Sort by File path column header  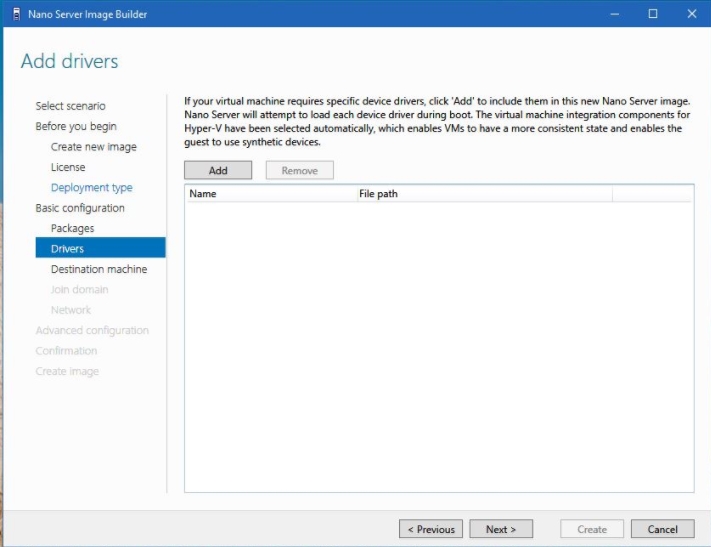(x=483, y=194)
